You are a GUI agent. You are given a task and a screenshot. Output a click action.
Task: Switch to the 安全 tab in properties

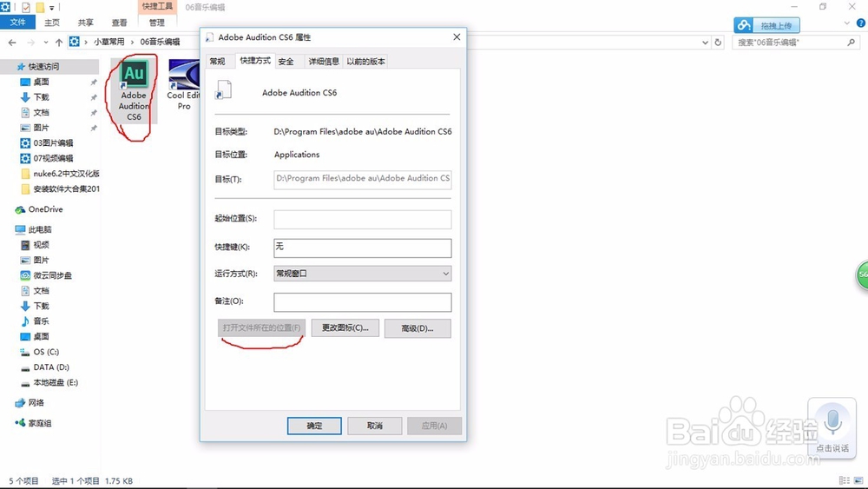tap(286, 62)
